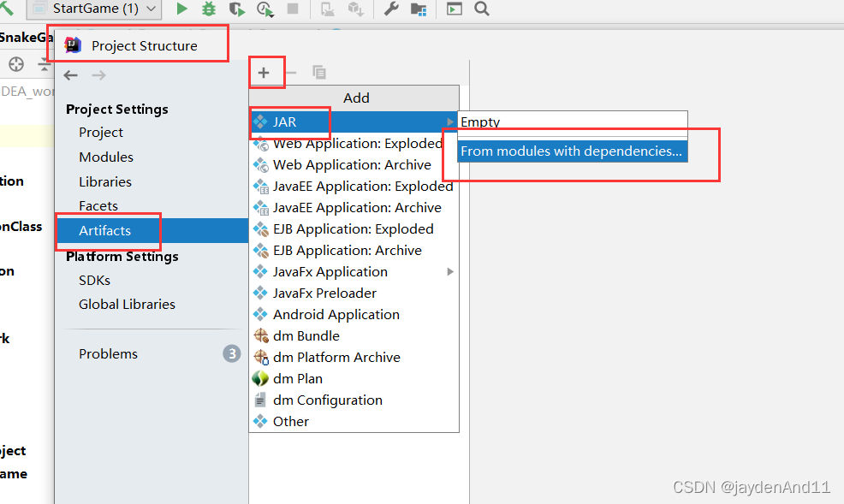Viewport: 844px width, 504px height.
Task: Choose dm Configuration
Action: coord(354,400)
